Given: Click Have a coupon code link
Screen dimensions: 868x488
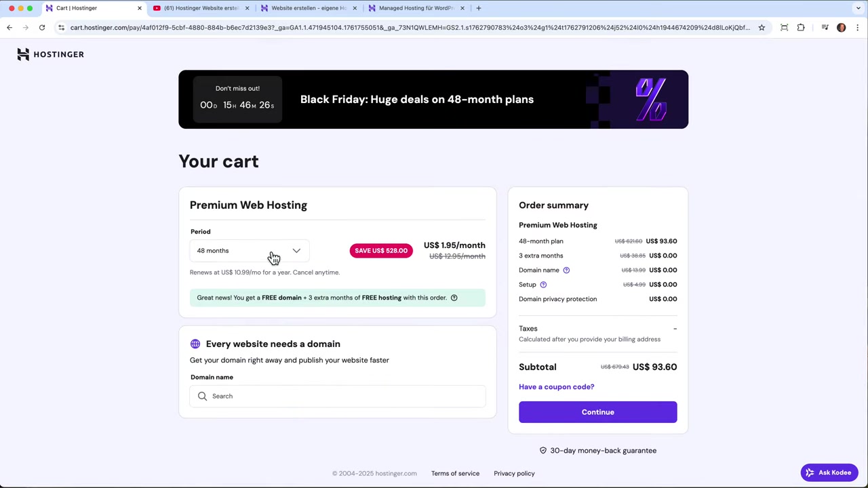Looking at the screenshot, I should pos(556,387).
